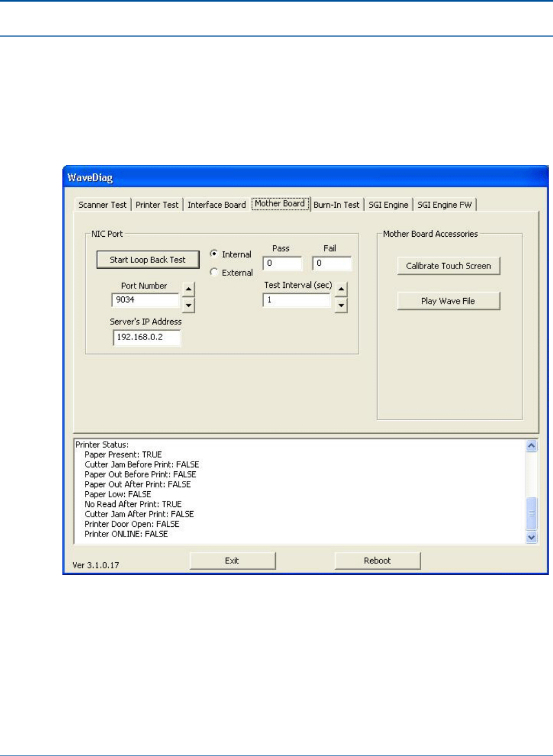Click the 'Paper Present: TRUE' line
The height and width of the screenshot is (756, 553).
click(x=123, y=455)
